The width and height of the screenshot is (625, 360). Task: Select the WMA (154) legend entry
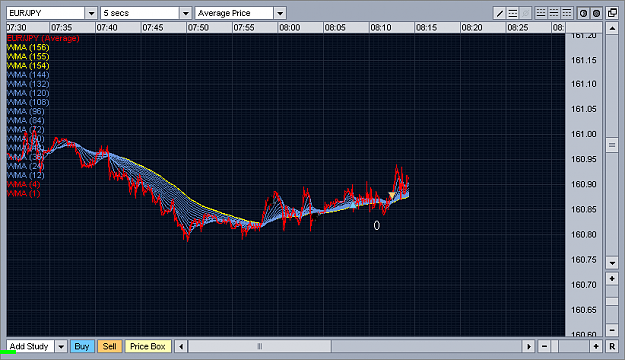coord(28,66)
